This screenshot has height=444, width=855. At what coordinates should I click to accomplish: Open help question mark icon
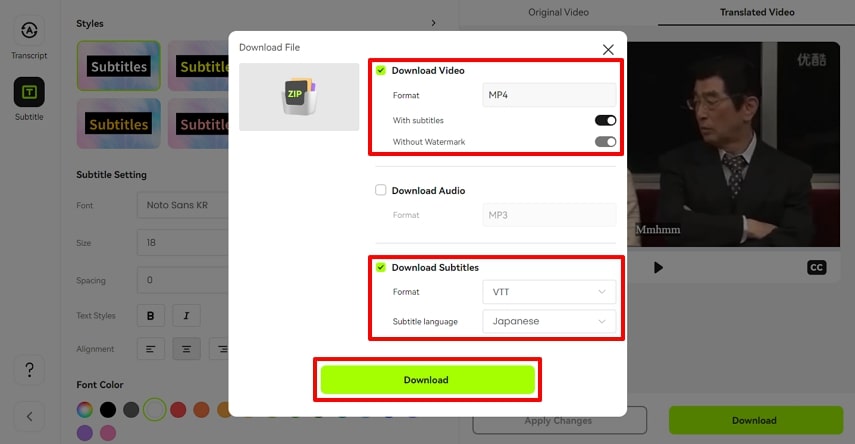(x=29, y=370)
